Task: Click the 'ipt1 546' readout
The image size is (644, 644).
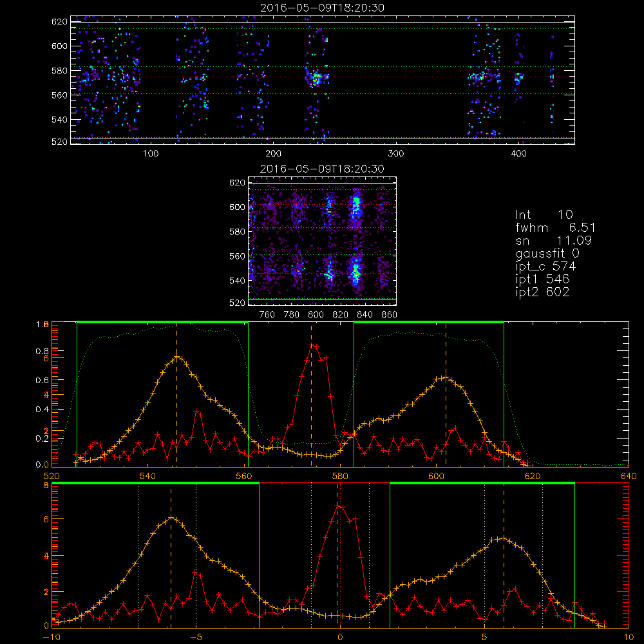Action: (542, 279)
